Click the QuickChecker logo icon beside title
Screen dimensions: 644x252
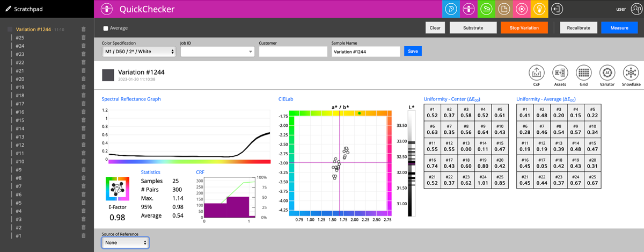(106, 9)
